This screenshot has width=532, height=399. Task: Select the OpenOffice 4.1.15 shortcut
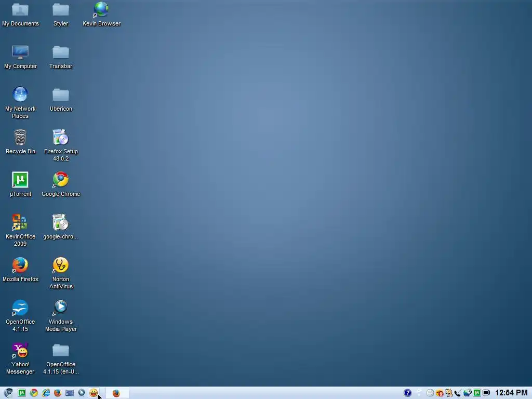[20, 316]
